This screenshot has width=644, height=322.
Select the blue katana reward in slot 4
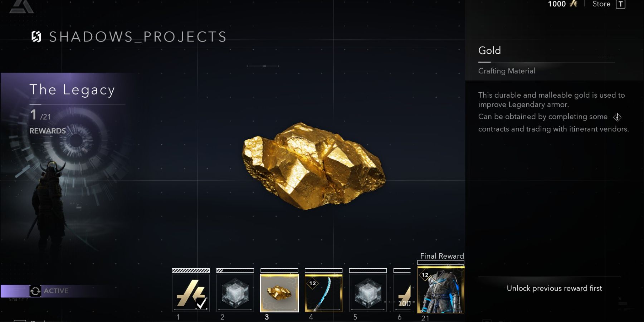(x=323, y=293)
